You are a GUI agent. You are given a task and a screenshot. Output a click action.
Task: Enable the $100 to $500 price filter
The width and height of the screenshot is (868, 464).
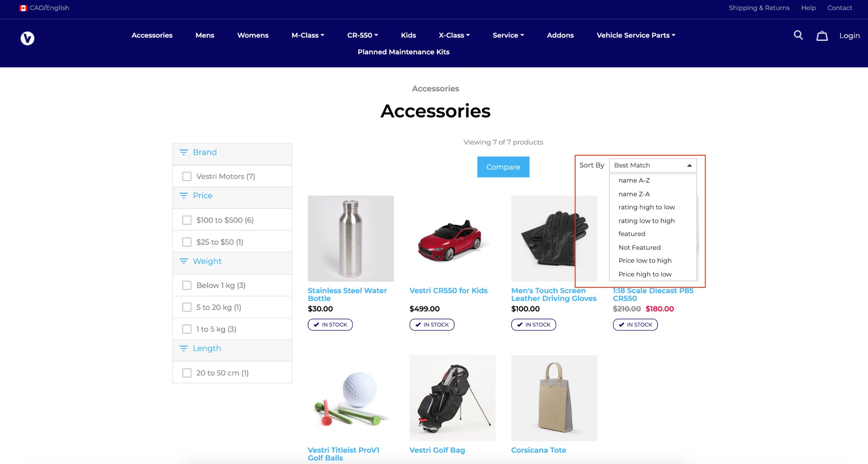[187, 220]
